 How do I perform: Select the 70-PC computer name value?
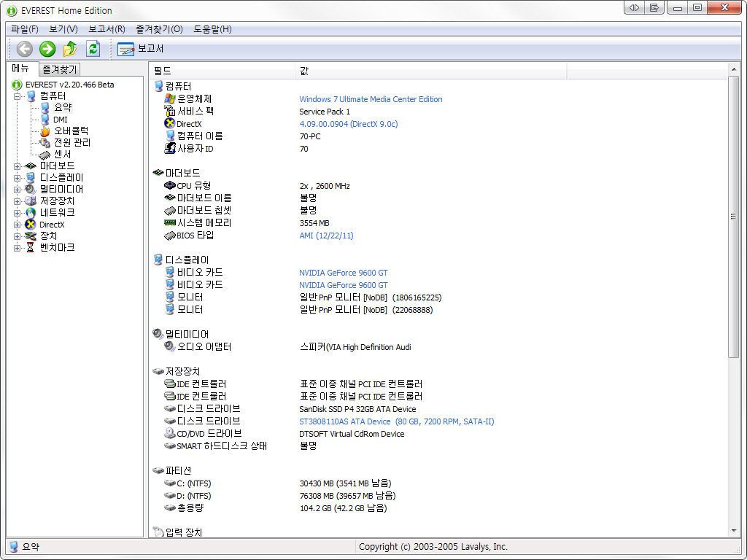[x=309, y=136]
